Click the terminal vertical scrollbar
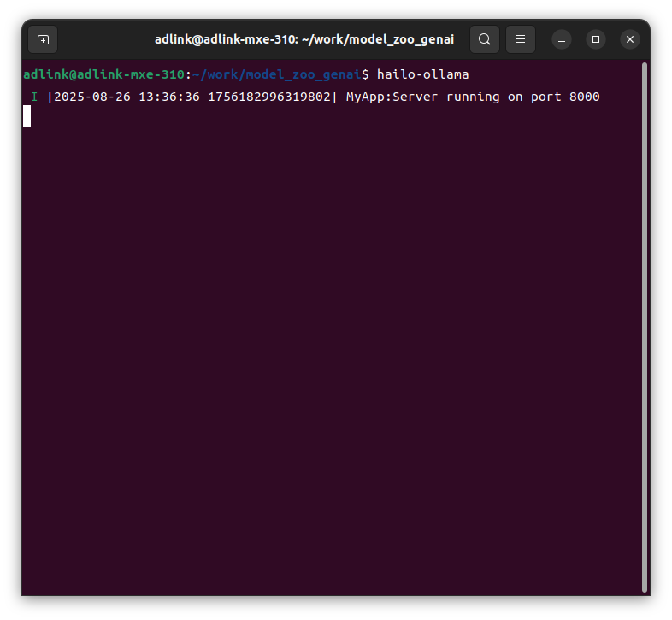Image resolution: width=672 pixels, height=620 pixels. (x=644, y=328)
